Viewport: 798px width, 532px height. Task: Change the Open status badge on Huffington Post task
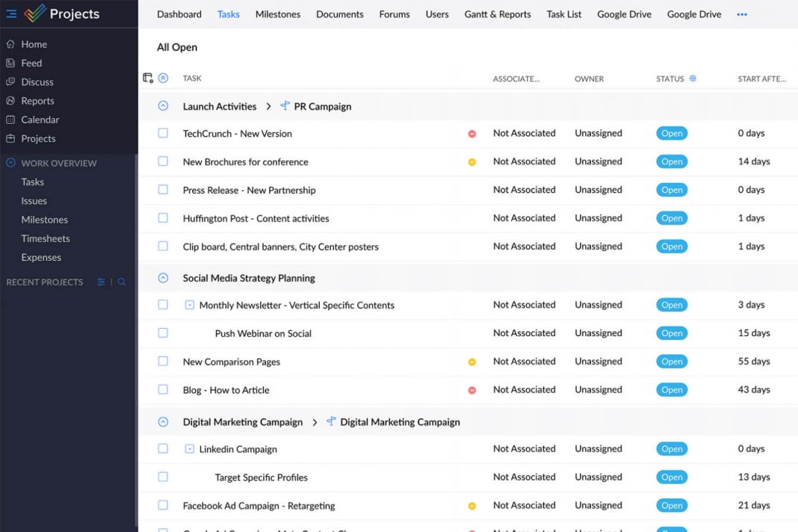coord(671,217)
